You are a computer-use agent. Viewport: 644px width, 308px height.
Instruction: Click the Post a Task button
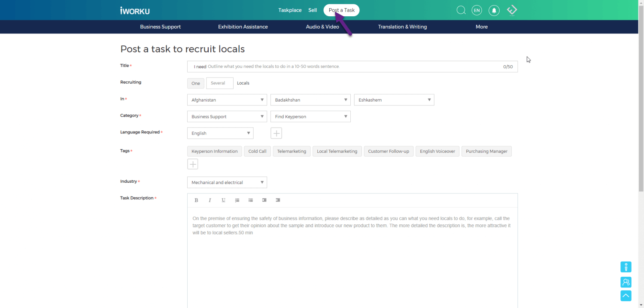pos(341,10)
